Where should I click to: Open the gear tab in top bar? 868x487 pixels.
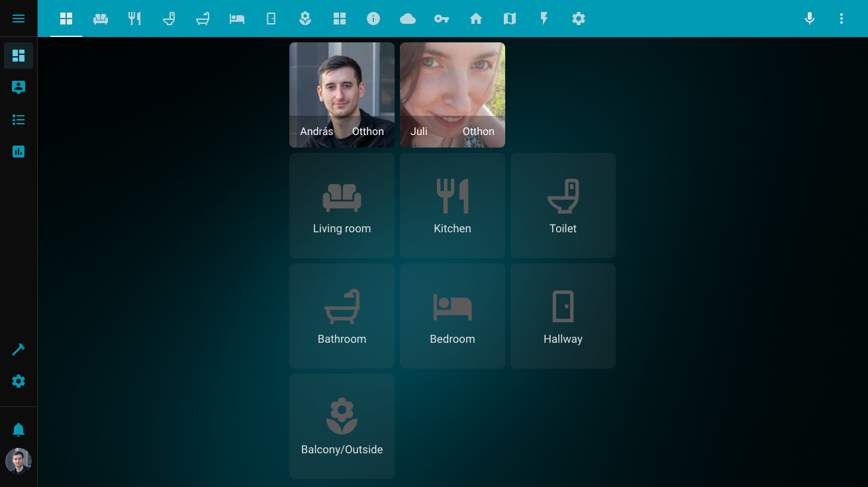pyautogui.click(x=579, y=19)
